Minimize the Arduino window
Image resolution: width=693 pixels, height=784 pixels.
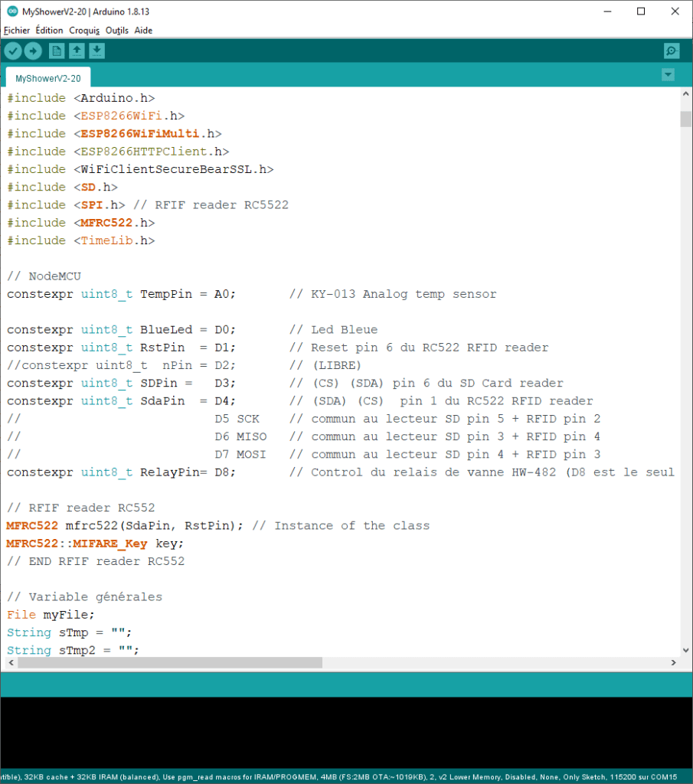607,11
